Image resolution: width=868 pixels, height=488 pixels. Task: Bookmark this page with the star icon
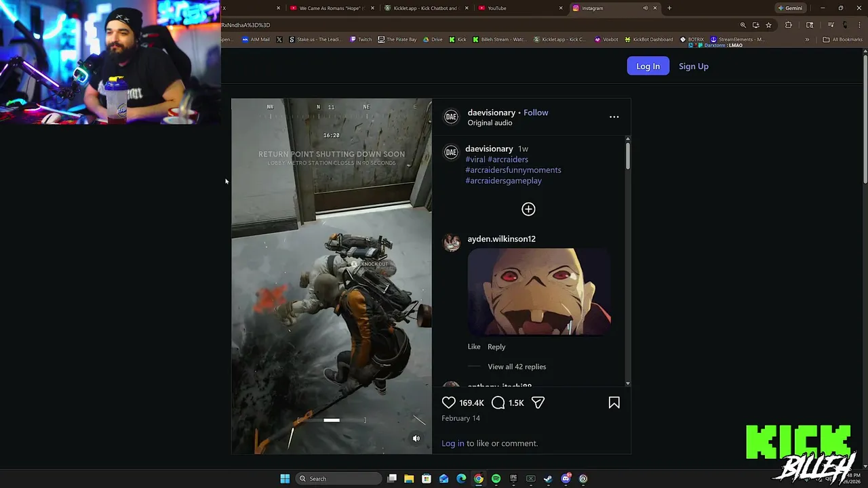768,25
